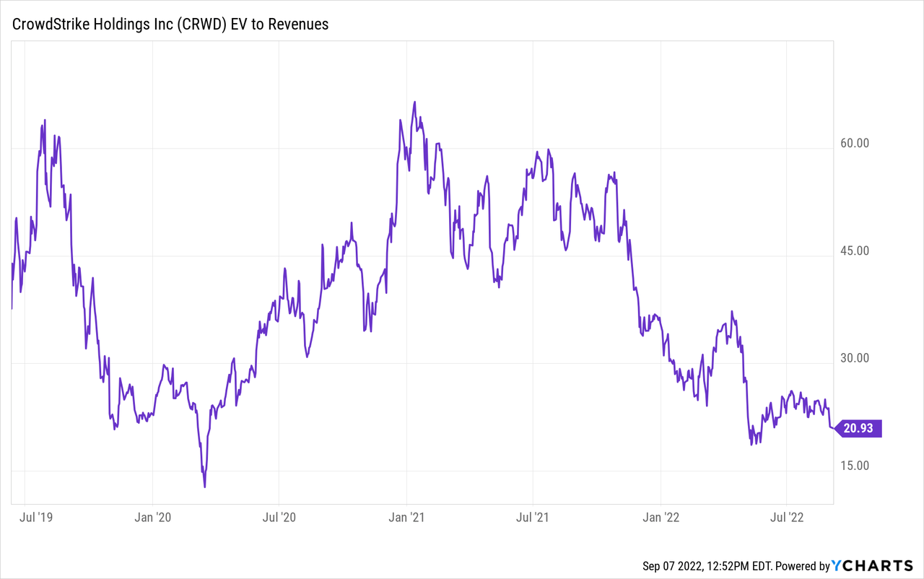
Task: Click the Jan '21 x-axis label
Action: 406,517
